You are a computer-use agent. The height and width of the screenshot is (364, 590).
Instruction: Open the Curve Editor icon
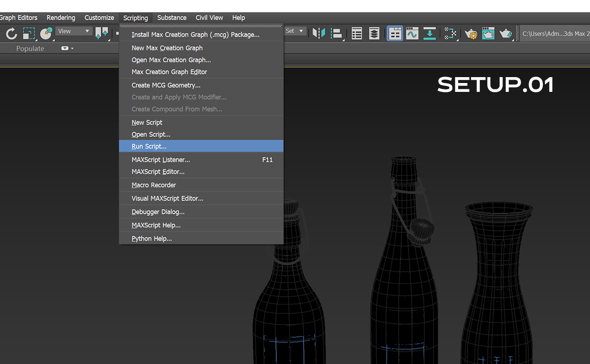(x=412, y=33)
